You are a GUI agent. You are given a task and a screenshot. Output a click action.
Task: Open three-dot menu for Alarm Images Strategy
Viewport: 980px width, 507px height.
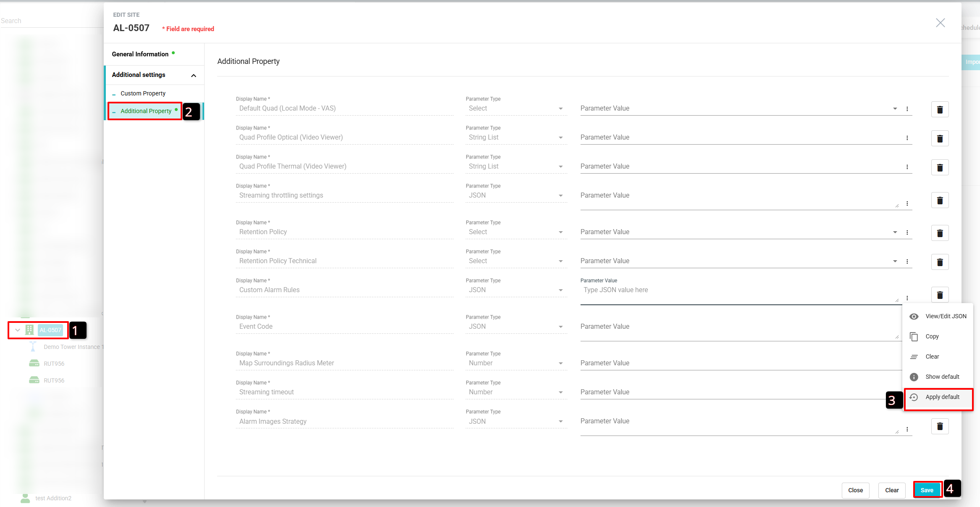907,429
